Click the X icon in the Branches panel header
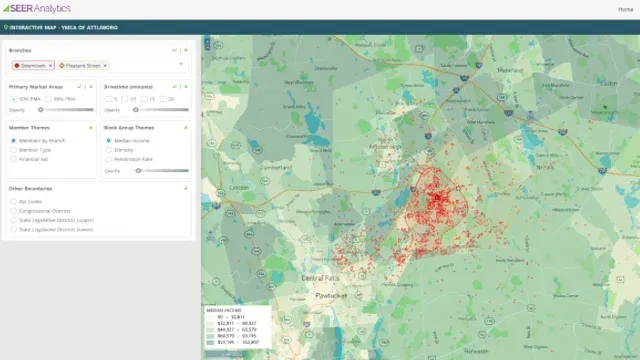Image resolution: width=640 pixels, height=360 pixels. (186, 50)
